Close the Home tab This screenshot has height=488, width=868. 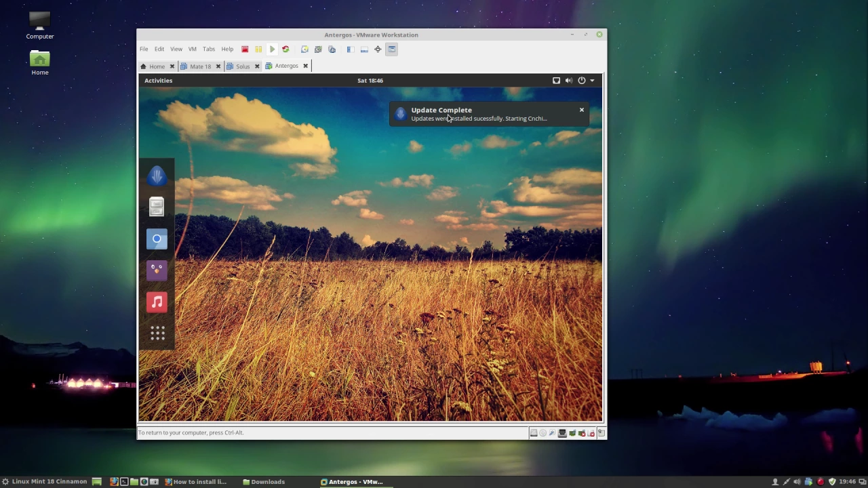(x=172, y=66)
